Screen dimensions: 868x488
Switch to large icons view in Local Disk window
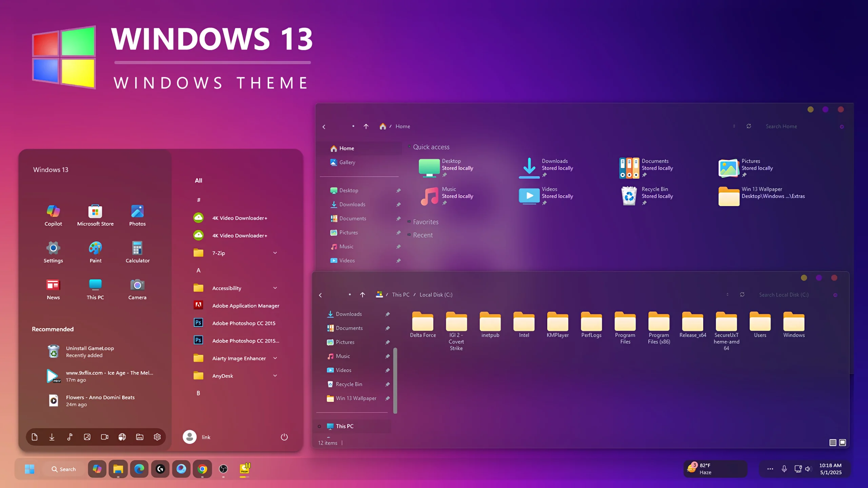[843, 443]
